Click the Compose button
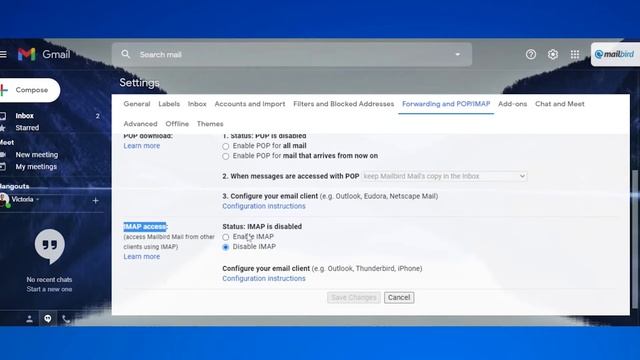The height and width of the screenshot is (360, 640). tap(29, 90)
